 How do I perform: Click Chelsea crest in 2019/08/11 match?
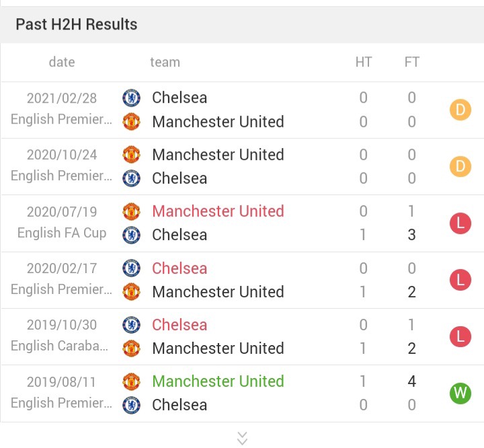point(131,405)
